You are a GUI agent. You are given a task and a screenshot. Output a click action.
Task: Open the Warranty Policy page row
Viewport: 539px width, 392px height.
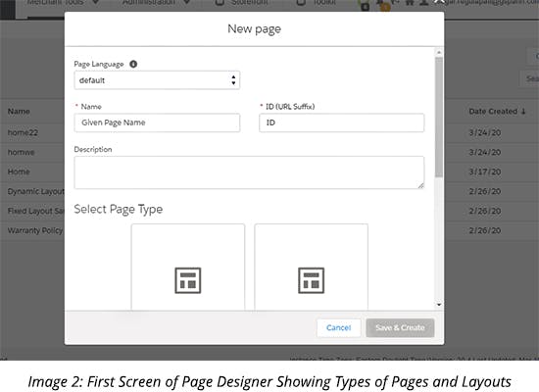click(x=35, y=230)
